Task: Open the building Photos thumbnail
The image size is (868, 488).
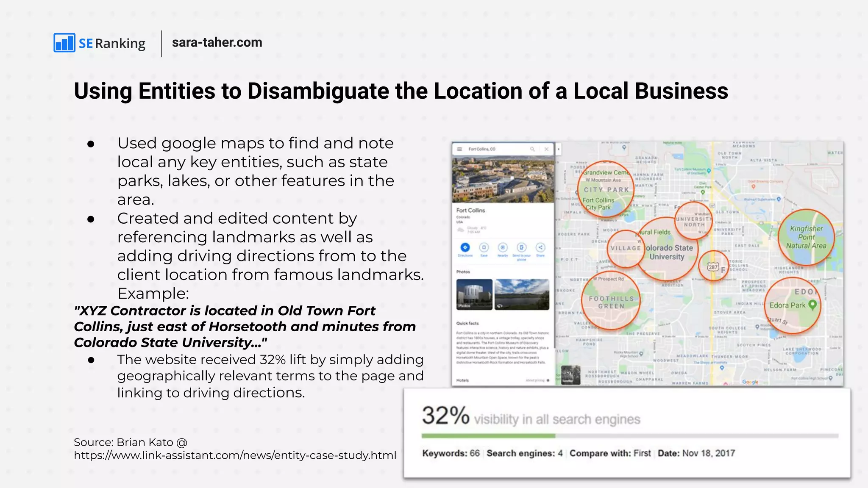Action: [x=474, y=294]
